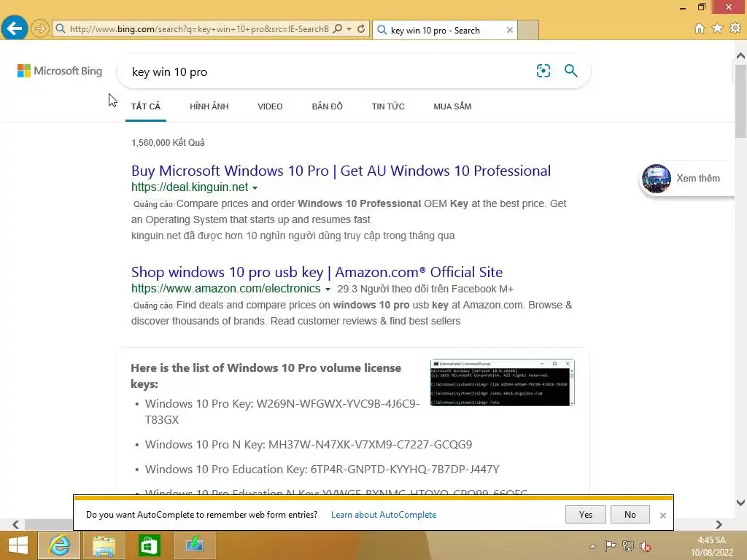Open the 'Learn about AutoComplete' link
This screenshot has height=560, width=747.
(x=384, y=515)
